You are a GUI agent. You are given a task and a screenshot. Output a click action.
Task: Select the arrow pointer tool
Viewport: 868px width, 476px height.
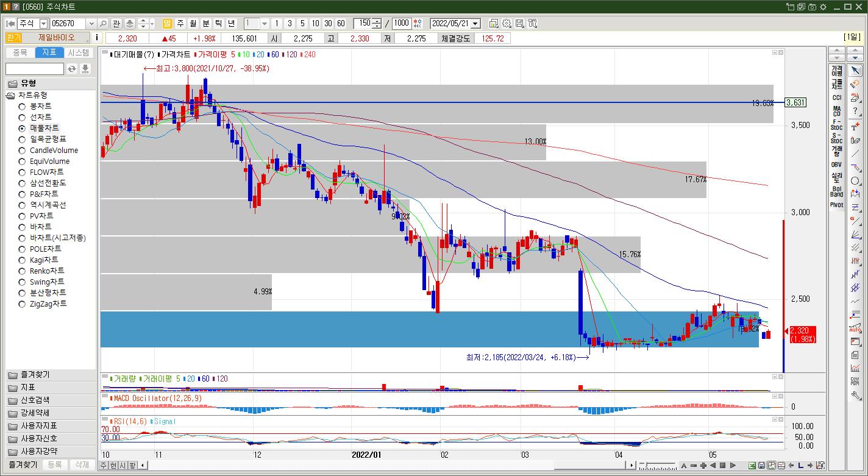(855, 70)
